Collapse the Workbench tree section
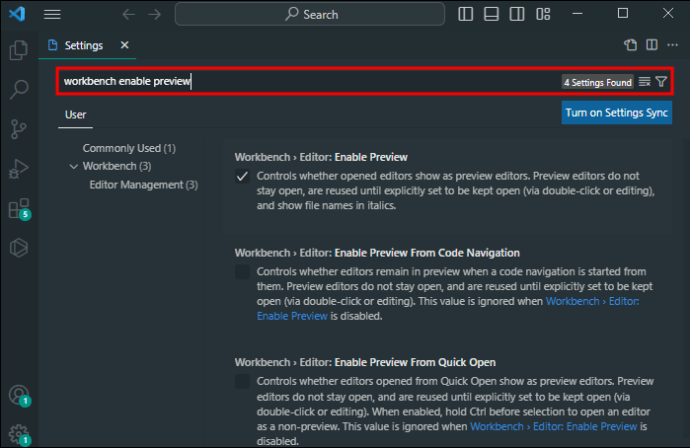The image size is (690, 448). point(74,166)
